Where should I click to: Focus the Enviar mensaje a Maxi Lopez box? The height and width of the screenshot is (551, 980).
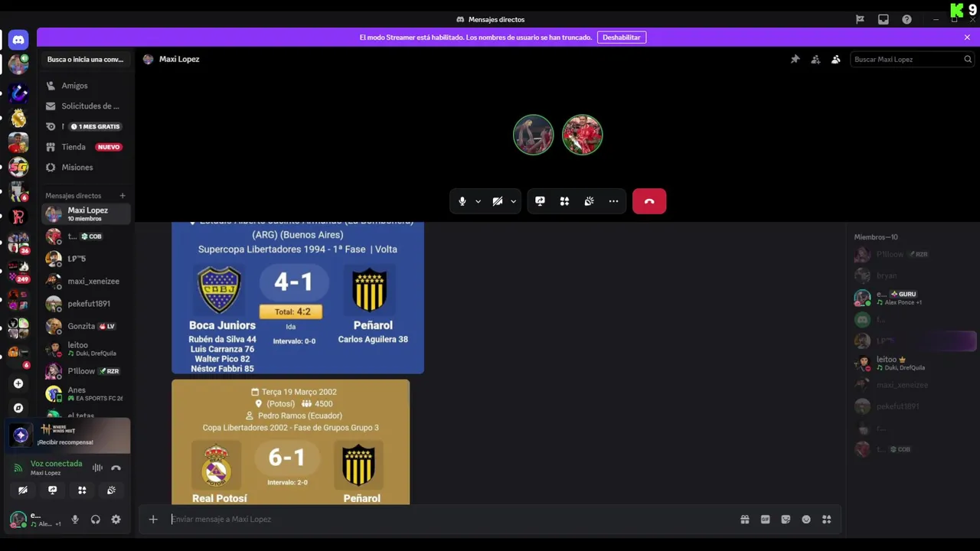tap(452, 520)
